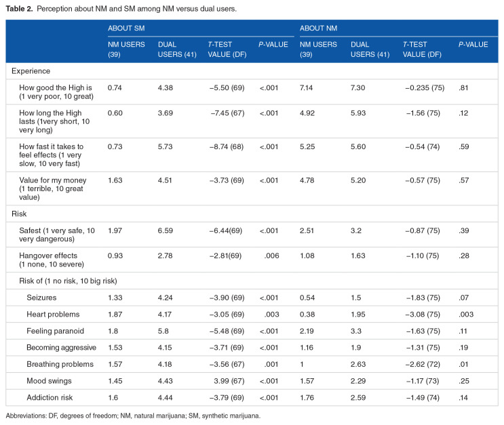Click the 'Breathing problems' row label
The image size is (504, 425).
58,365
